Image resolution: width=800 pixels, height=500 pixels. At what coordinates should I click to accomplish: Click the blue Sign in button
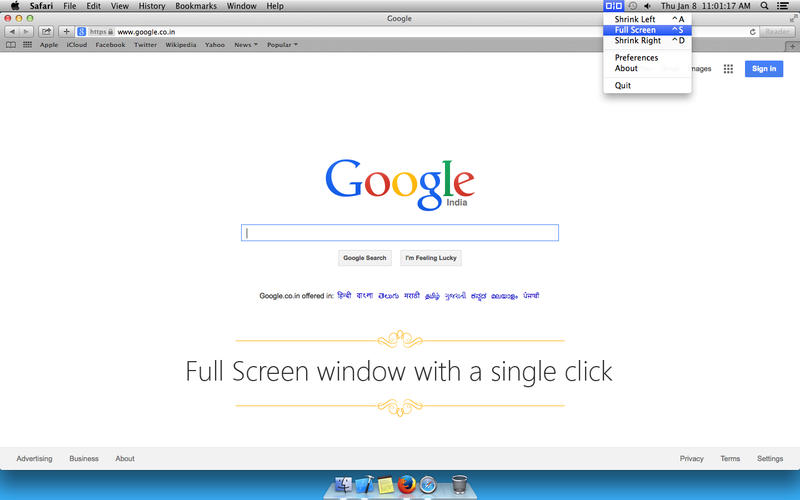point(764,69)
